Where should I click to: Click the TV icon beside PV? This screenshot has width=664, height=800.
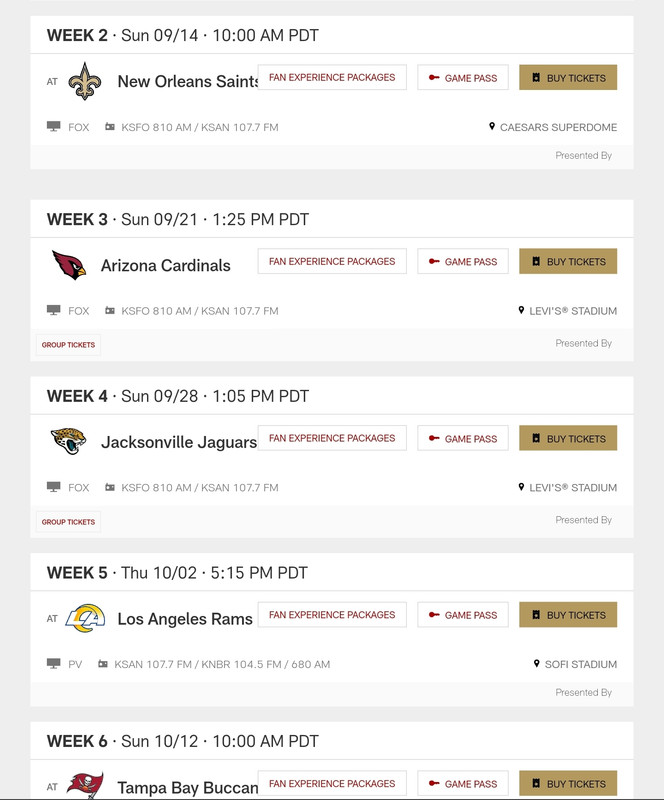tap(54, 664)
